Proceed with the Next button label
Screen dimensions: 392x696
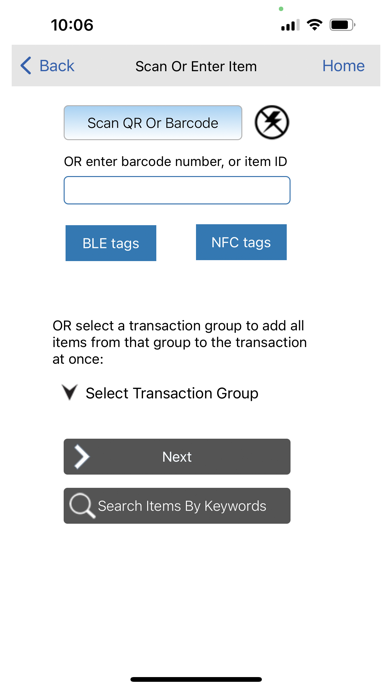[x=177, y=457]
